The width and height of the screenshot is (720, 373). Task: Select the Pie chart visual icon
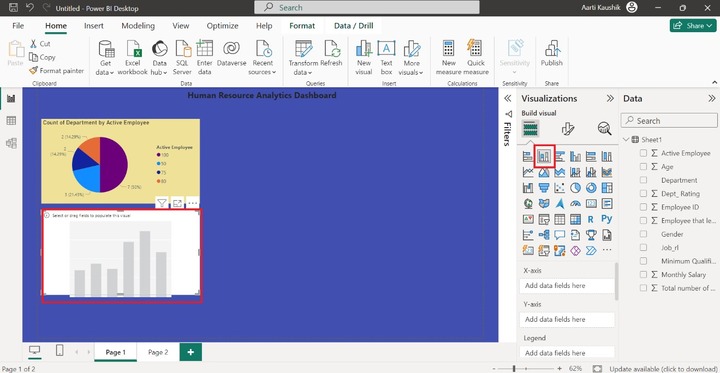575,188
